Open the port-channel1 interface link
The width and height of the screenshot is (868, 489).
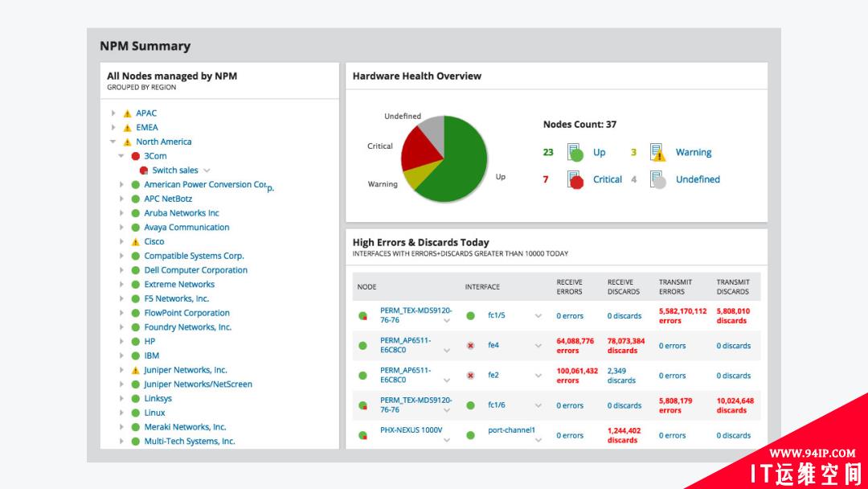click(x=511, y=430)
